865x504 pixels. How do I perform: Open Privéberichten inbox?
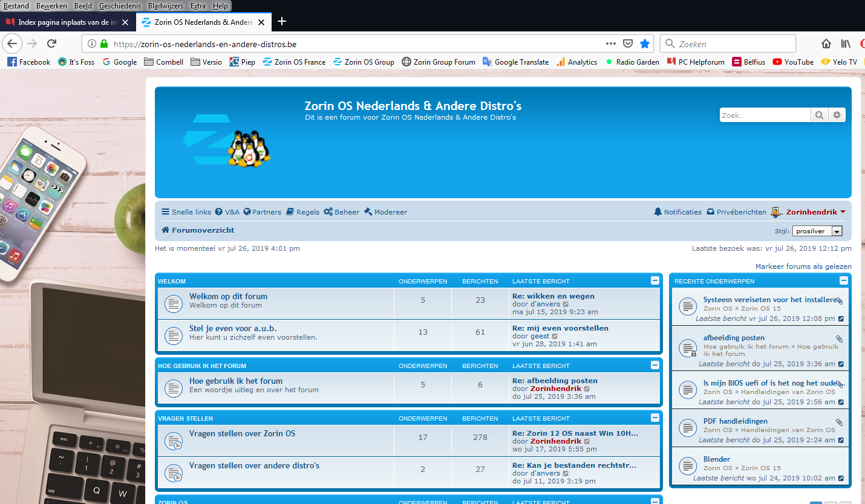736,212
